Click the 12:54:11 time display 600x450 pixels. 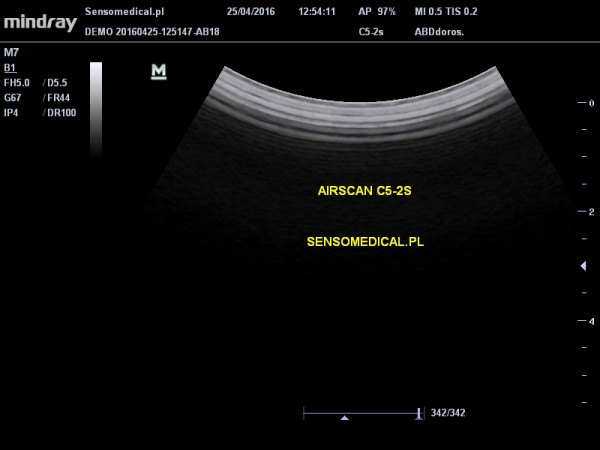[x=317, y=11]
